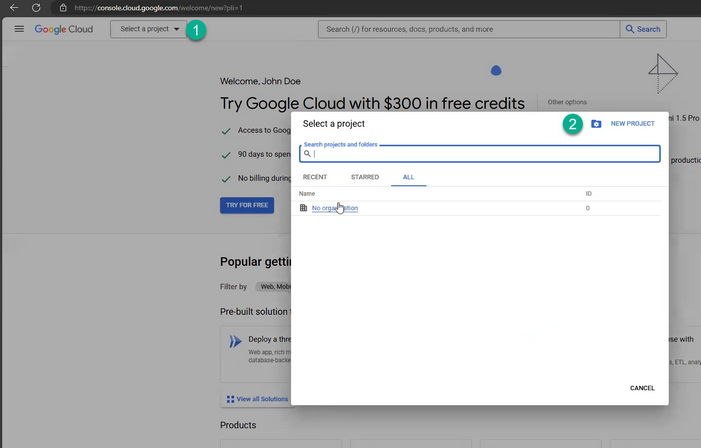Switch to the RECENT tab

(x=315, y=177)
